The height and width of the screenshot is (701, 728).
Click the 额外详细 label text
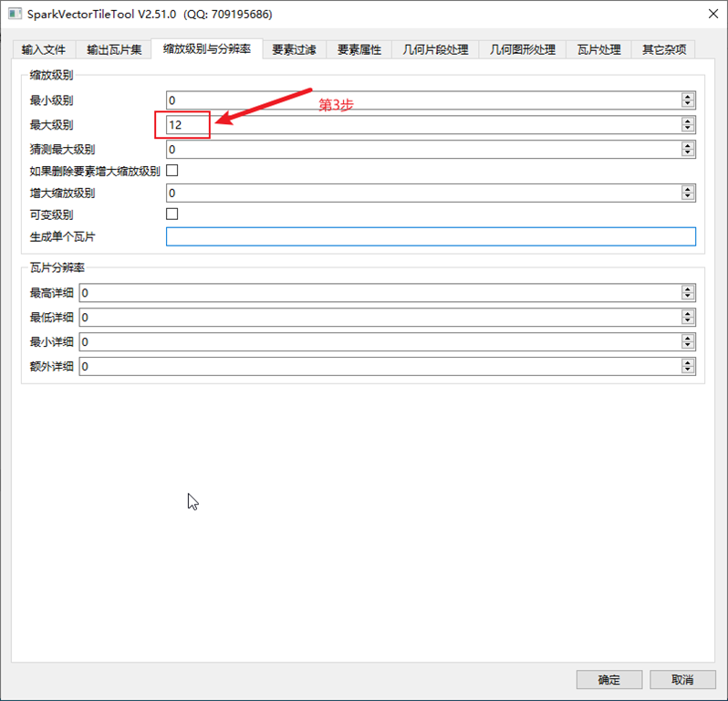coord(51,367)
